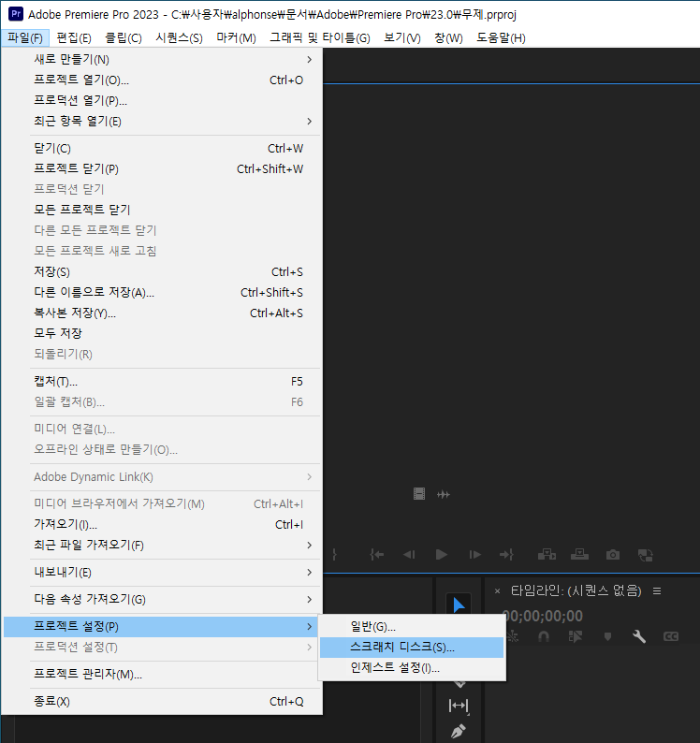700x743 pixels.
Task: Select 스크래치 디스크(S)... submenu item
Action: click(x=412, y=648)
